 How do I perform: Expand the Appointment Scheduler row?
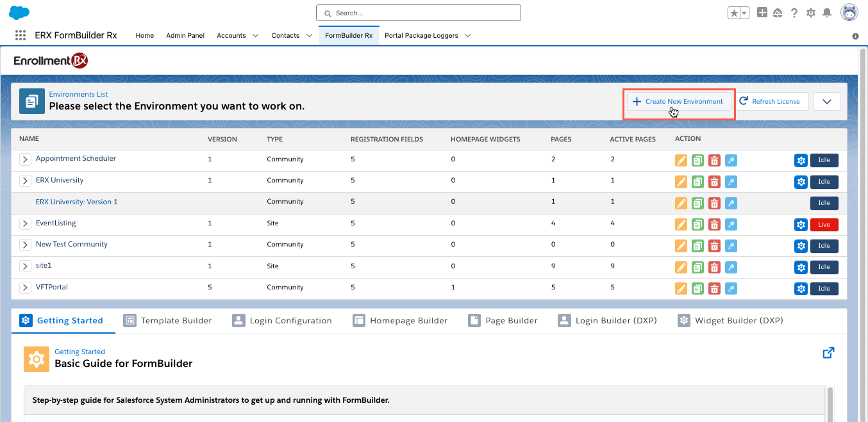point(25,159)
